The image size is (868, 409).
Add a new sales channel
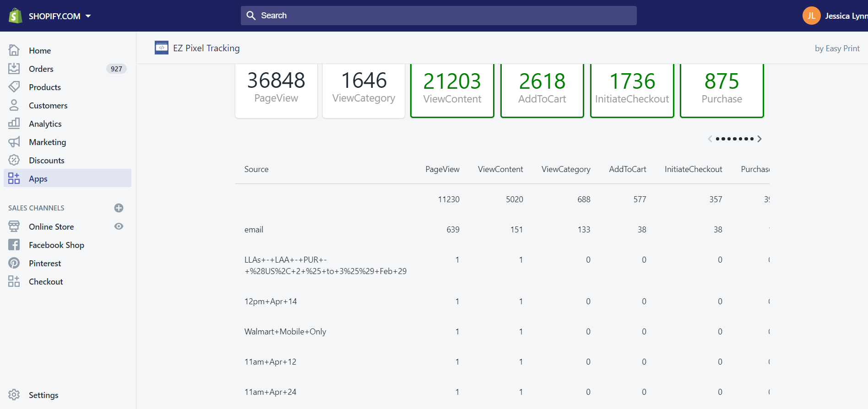[x=119, y=208]
